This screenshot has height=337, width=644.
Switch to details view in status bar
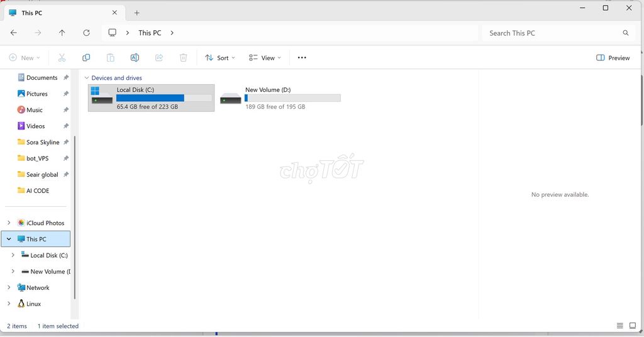point(619,326)
